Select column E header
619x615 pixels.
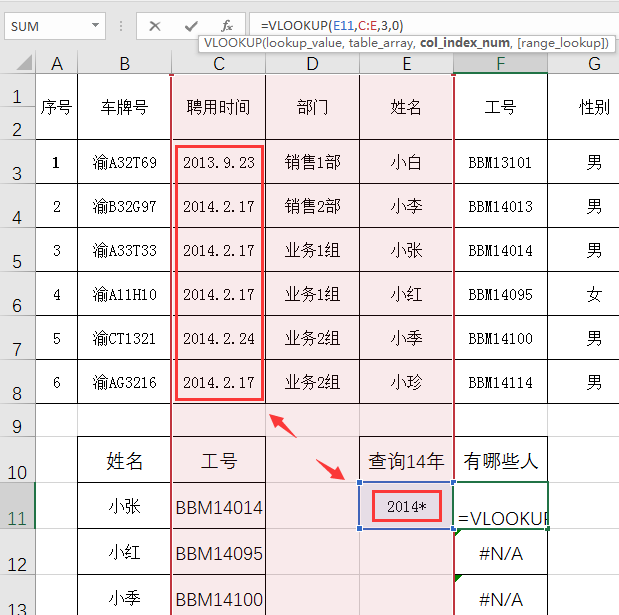coord(407,64)
